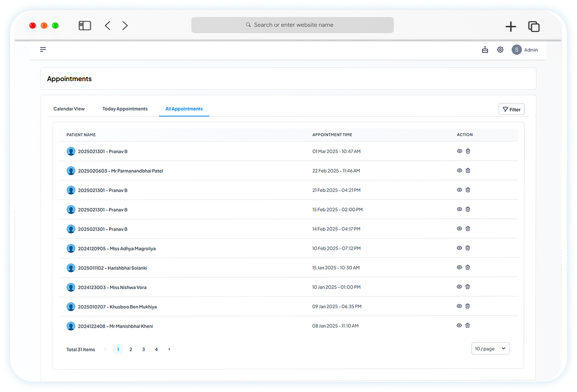Select '2025010707 – Khusboo Ben Mukhiya' text
Screen dimensions: 577x392
click(x=117, y=307)
